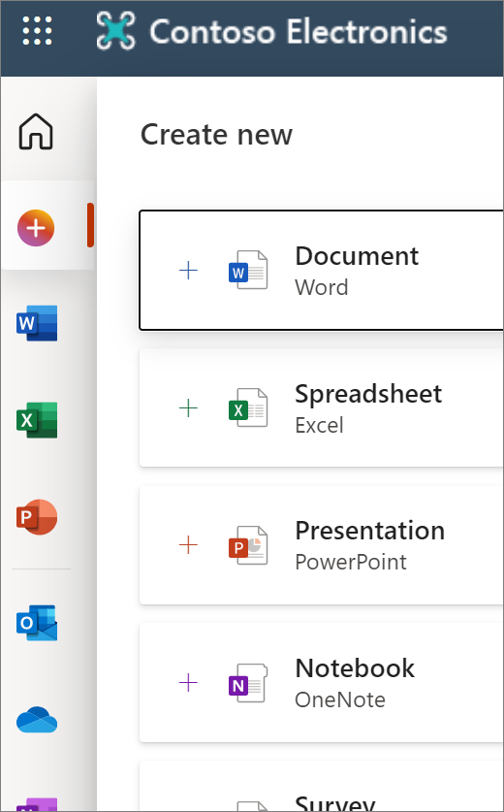Click the blue plus beside Document

click(x=188, y=271)
